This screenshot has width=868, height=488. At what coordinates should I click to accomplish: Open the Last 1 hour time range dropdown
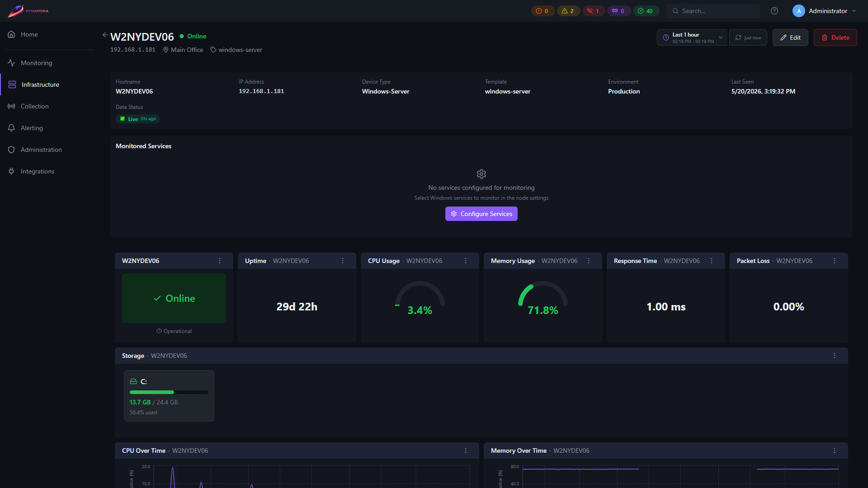[692, 38]
